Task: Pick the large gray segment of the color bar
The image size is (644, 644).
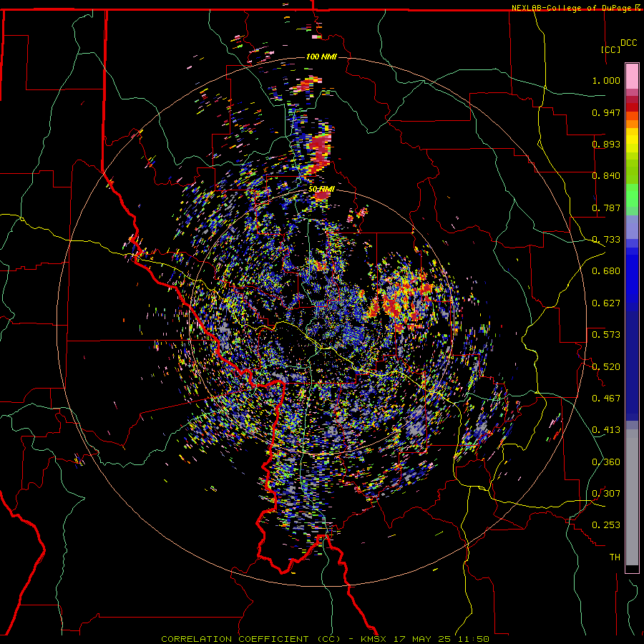Action: pos(632,497)
